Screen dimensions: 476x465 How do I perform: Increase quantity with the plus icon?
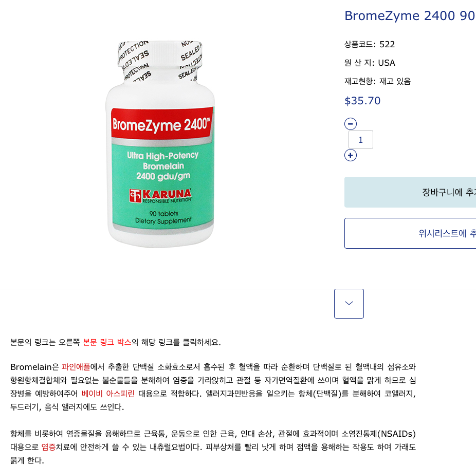click(x=351, y=155)
